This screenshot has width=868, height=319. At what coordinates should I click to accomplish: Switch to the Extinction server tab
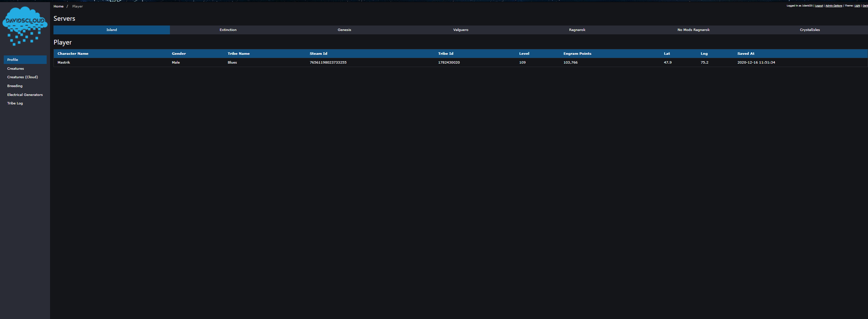tap(228, 30)
